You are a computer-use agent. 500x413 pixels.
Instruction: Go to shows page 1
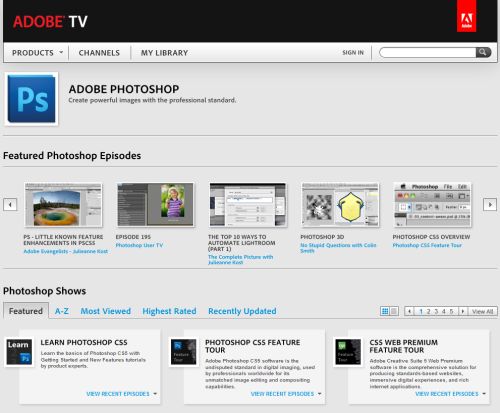tap(421, 311)
